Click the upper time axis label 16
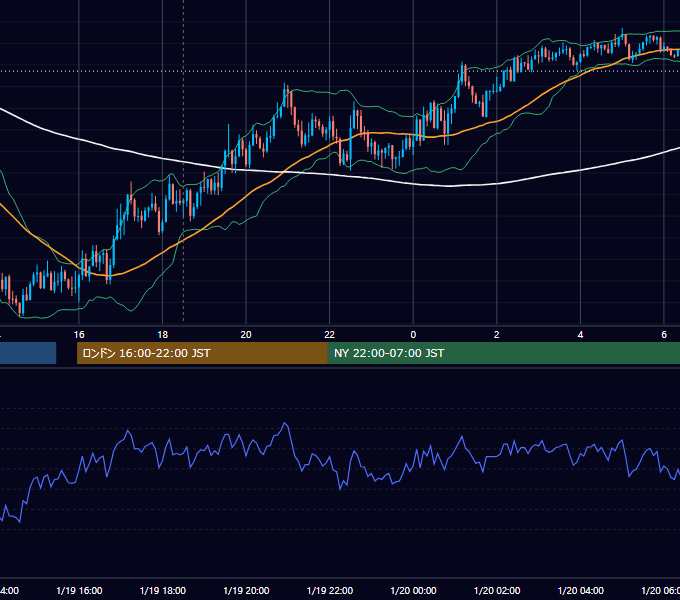 click(x=79, y=335)
